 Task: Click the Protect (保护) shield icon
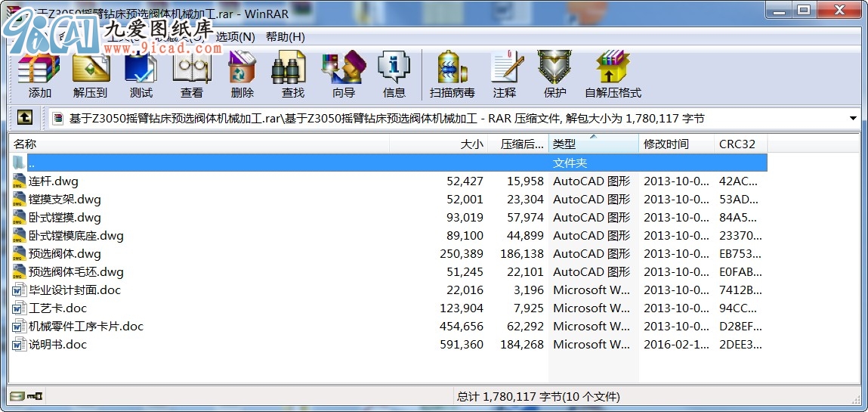click(x=554, y=74)
